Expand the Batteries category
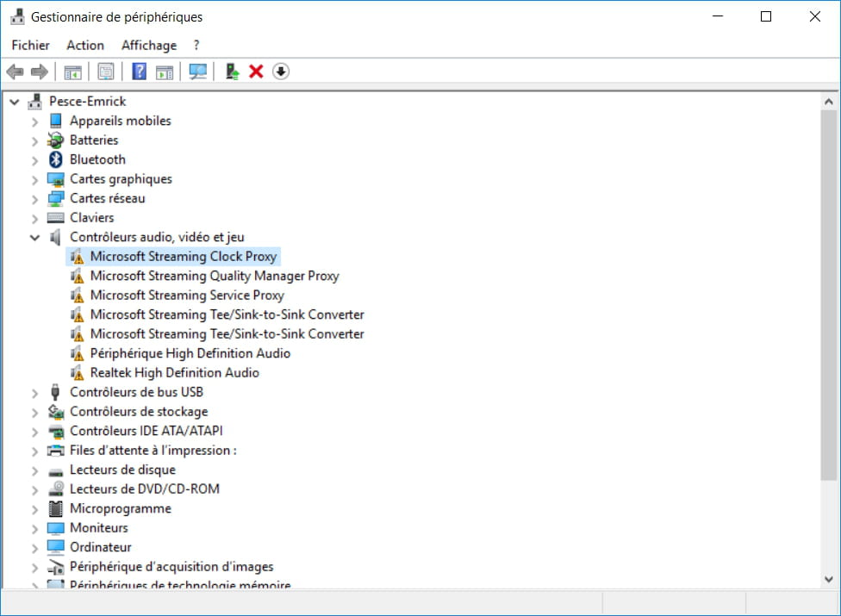The image size is (841, 616). pos(34,140)
